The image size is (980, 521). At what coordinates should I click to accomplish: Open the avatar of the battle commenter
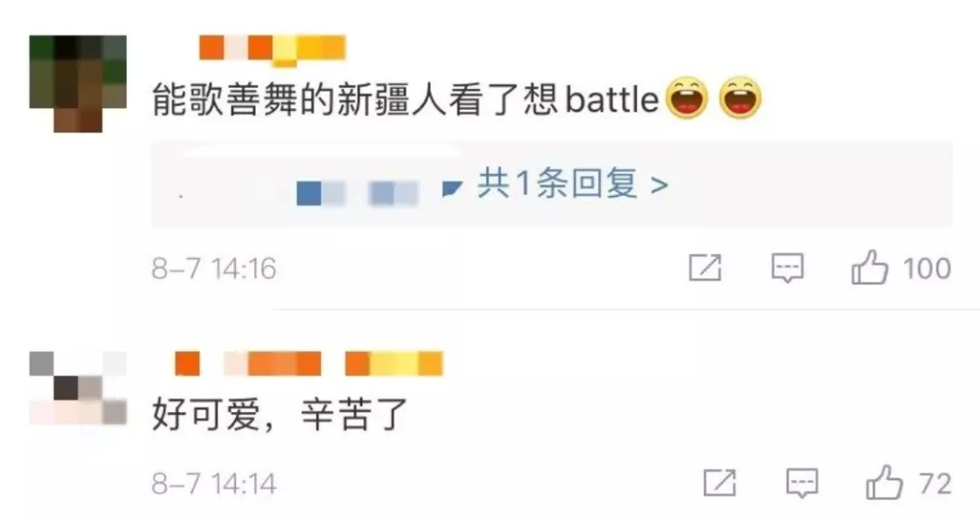pos(78,84)
